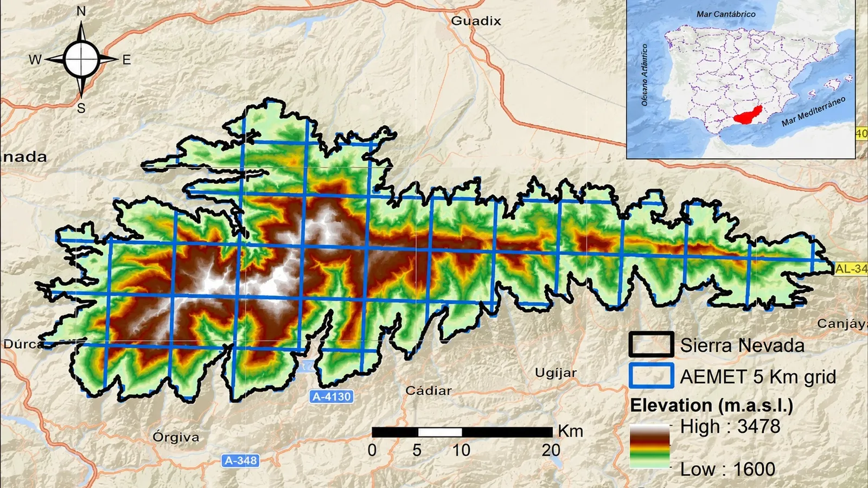Image resolution: width=868 pixels, height=488 pixels.
Task: Click the red highlighted region in Spain inset
Action: [748, 115]
